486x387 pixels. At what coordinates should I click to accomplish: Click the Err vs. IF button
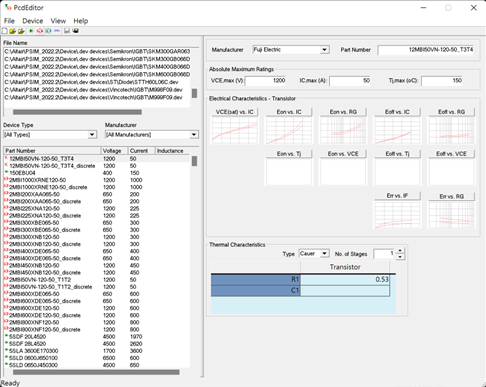(x=397, y=196)
